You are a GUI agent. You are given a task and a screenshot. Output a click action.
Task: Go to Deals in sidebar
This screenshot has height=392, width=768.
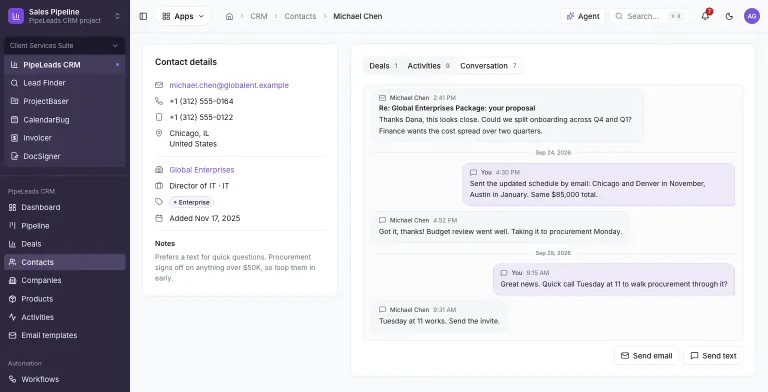[x=65, y=244]
